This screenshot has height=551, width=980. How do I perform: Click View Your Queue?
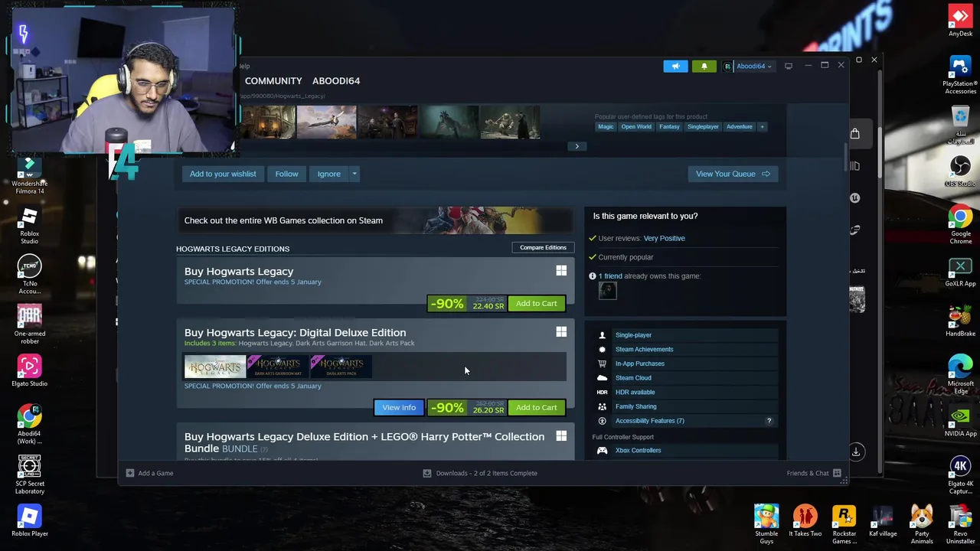pyautogui.click(x=733, y=174)
